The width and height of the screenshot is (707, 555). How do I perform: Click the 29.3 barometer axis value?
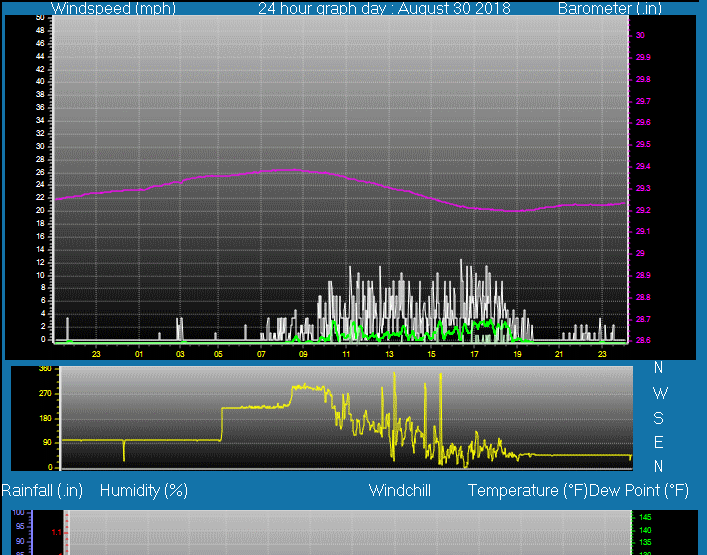tap(643, 188)
